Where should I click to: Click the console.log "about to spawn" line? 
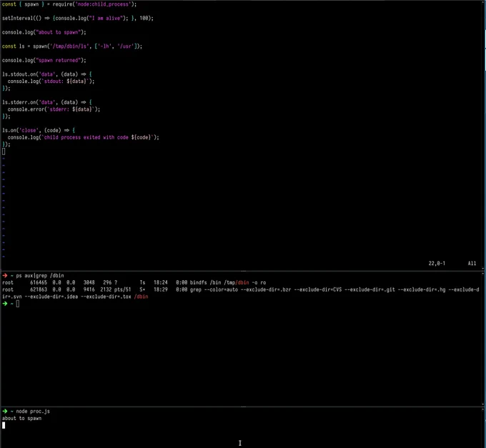coord(44,32)
